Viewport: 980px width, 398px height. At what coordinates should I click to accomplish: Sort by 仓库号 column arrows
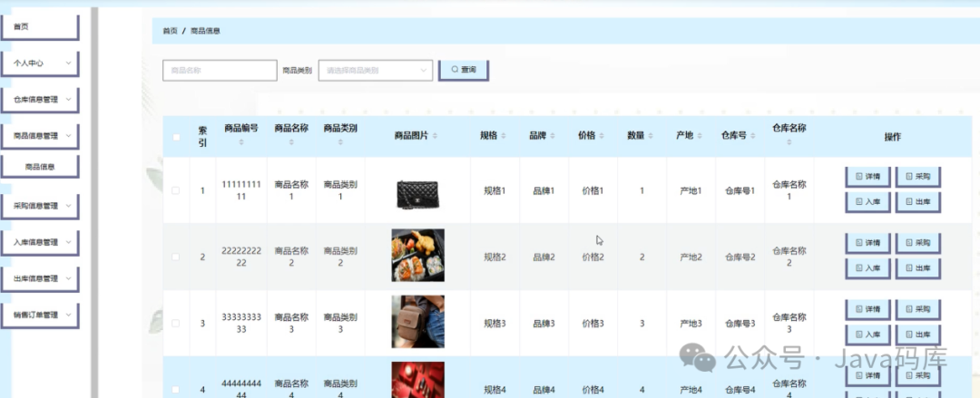click(x=752, y=136)
